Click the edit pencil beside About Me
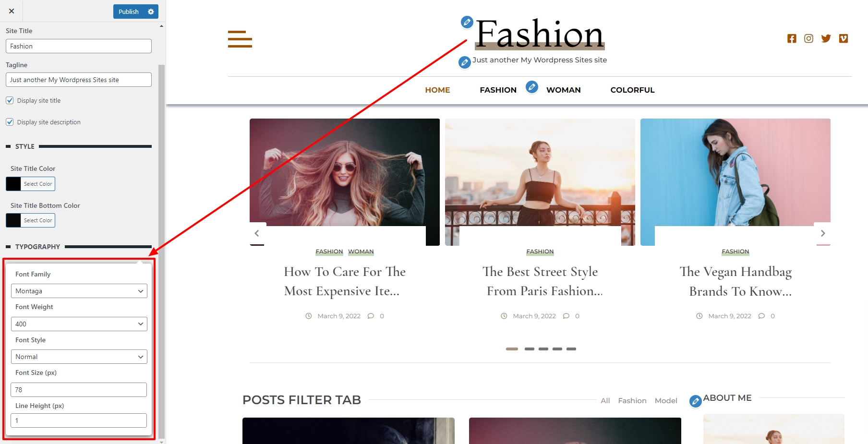This screenshot has width=868, height=444. point(695,401)
